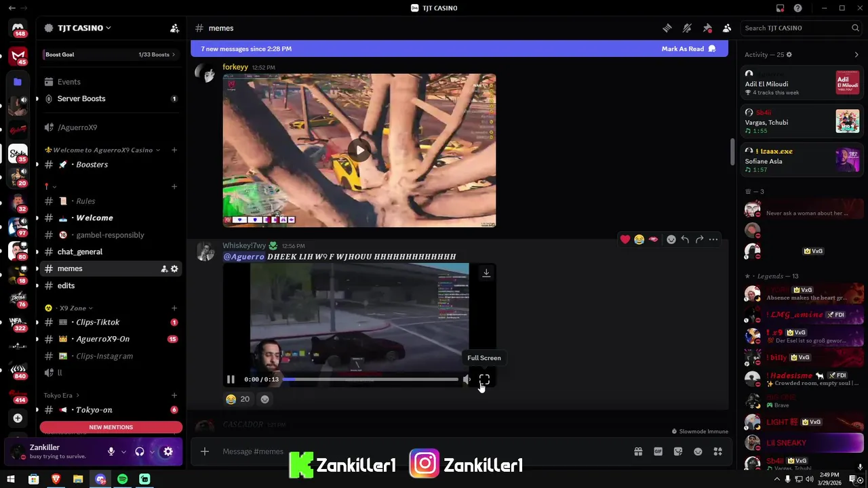
Task: Open the gambel-responsibly channel
Action: [x=110, y=235]
